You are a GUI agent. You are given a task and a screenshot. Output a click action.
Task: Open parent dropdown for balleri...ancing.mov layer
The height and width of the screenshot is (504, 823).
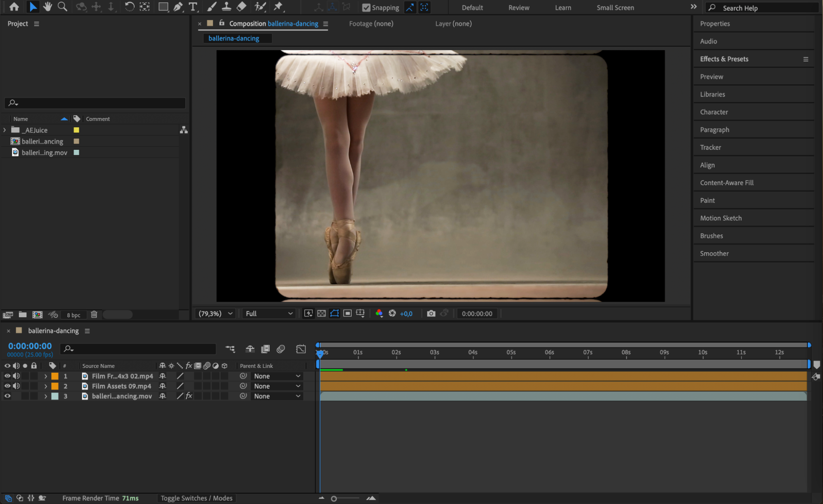click(277, 396)
